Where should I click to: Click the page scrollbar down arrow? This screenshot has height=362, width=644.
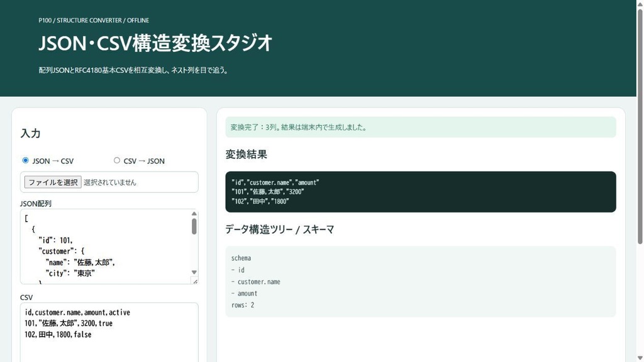(x=640, y=358)
